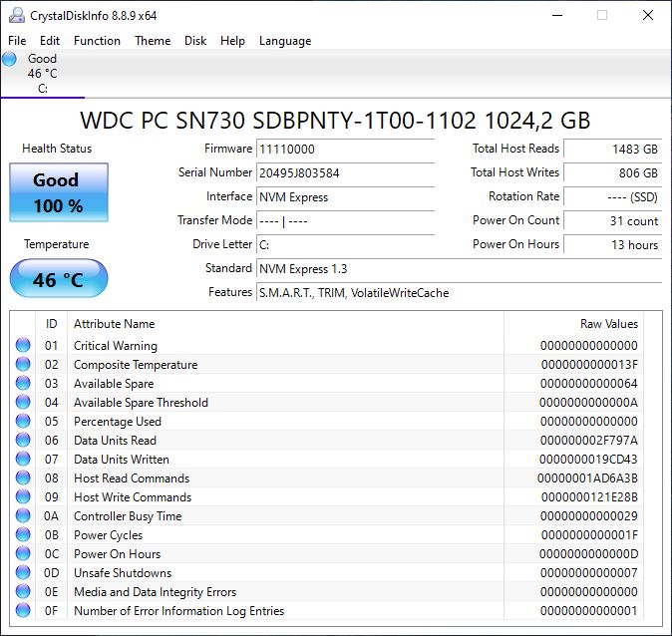Viewport: 672px width, 636px height.
Task: Open the Language menu
Action: click(x=285, y=41)
